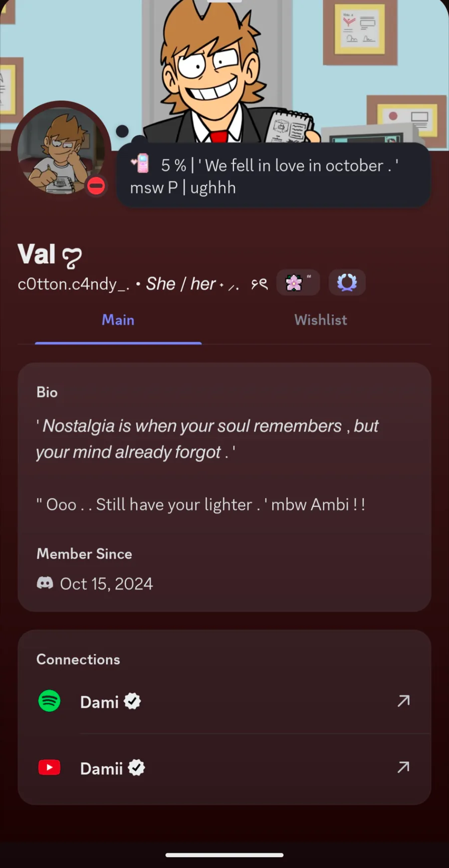Tap verified checkmark next to Damii

point(137,768)
